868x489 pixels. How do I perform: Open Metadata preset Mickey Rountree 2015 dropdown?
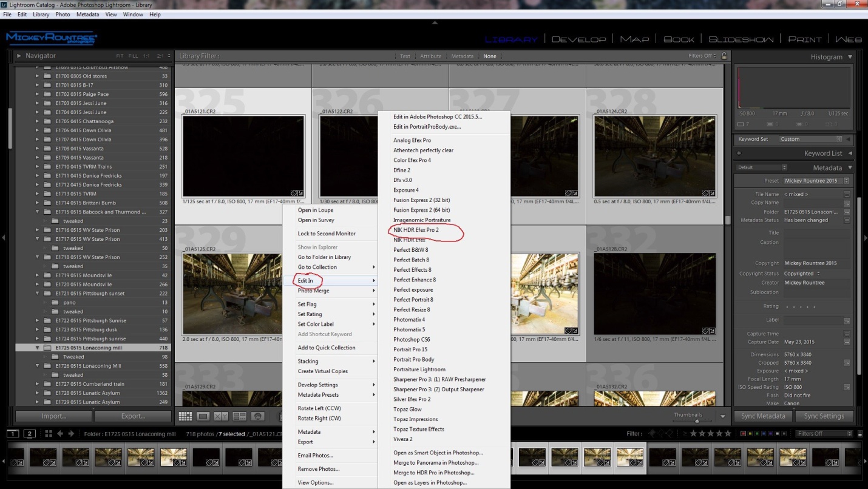[816, 181]
